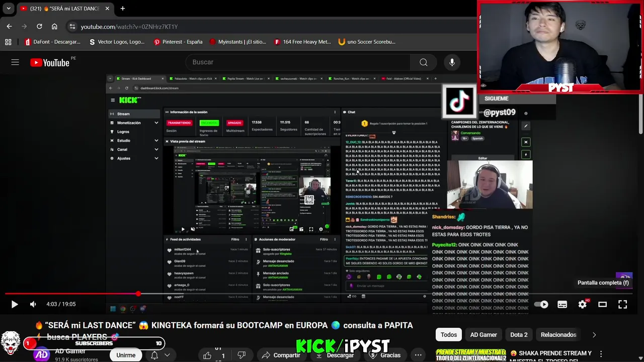This screenshot has width=644, height=362.
Task: Toggle subtitles on the player
Action: (562, 304)
